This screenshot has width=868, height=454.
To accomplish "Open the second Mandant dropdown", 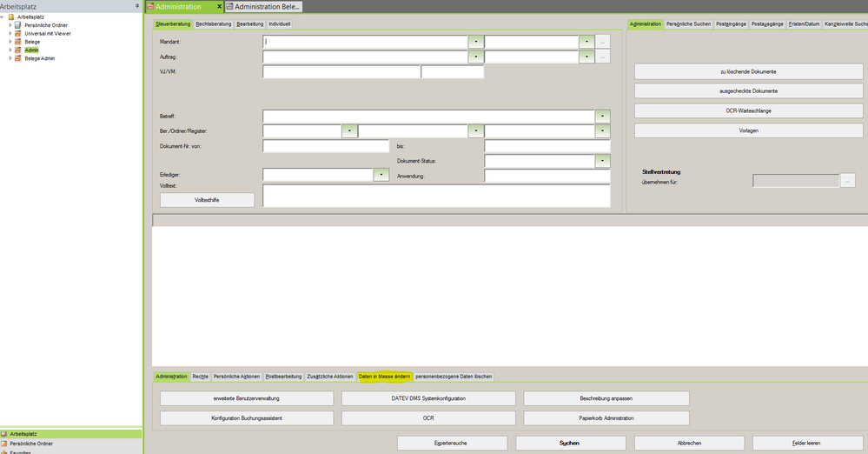I will (586, 42).
